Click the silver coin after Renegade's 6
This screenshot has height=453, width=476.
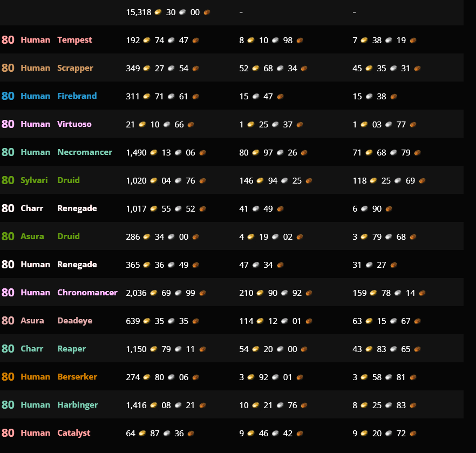pyautogui.click(x=364, y=208)
